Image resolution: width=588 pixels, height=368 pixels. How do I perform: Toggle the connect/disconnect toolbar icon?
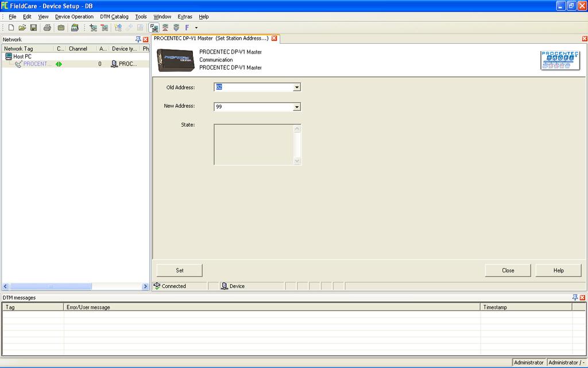[154, 28]
